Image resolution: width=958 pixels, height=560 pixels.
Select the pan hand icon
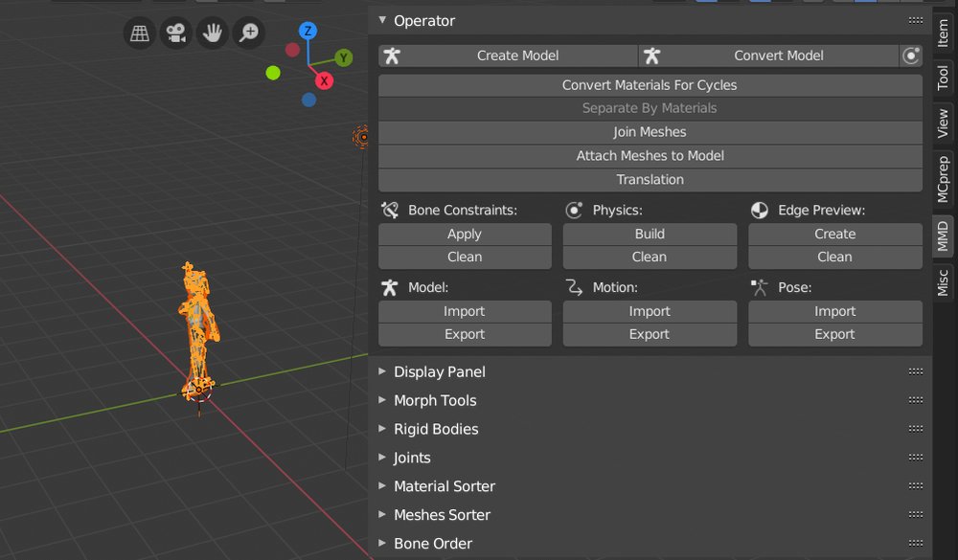coord(212,32)
